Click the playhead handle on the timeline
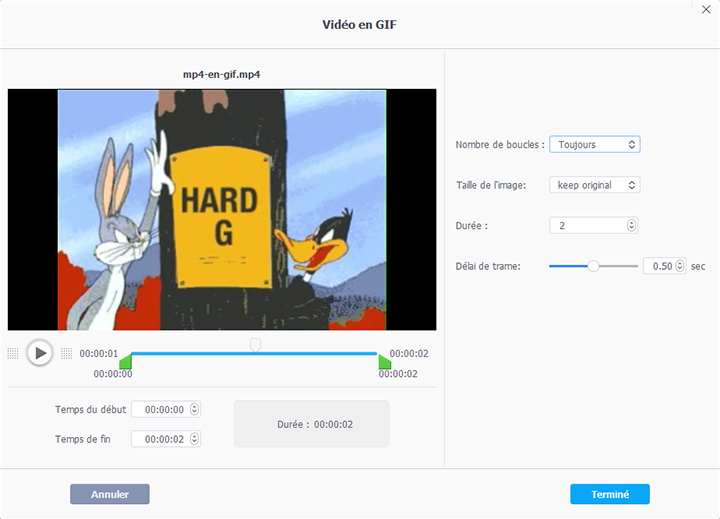The image size is (720, 519). (255, 344)
